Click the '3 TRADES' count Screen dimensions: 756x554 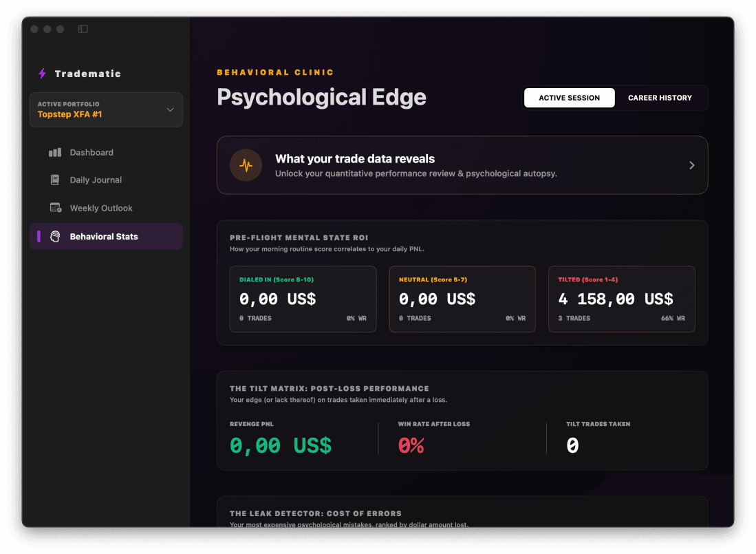click(574, 318)
